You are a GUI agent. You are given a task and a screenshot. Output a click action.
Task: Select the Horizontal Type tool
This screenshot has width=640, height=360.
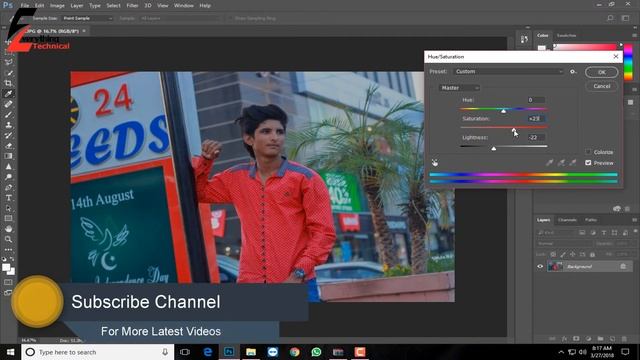(8, 198)
